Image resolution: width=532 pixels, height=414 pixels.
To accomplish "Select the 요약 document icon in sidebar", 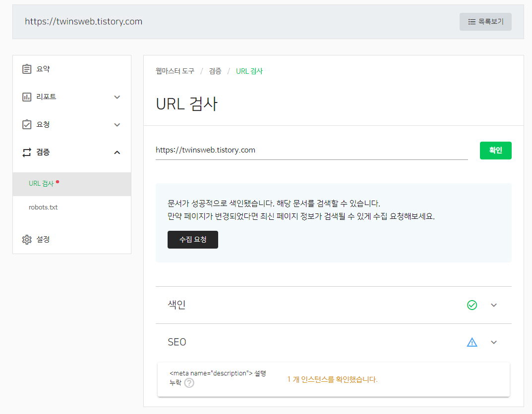I will click(x=27, y=69).
